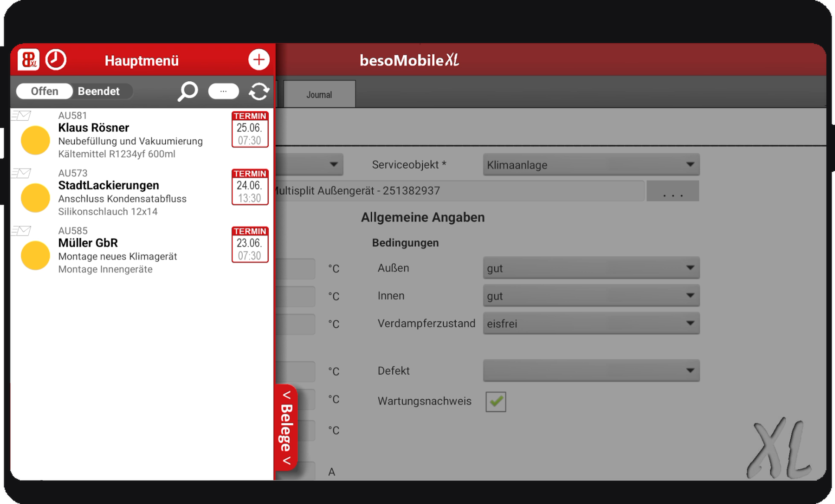Click the °C field beside Außen
Screen dimensions: 835x504
pyautogui.click(x=295, y=269)
